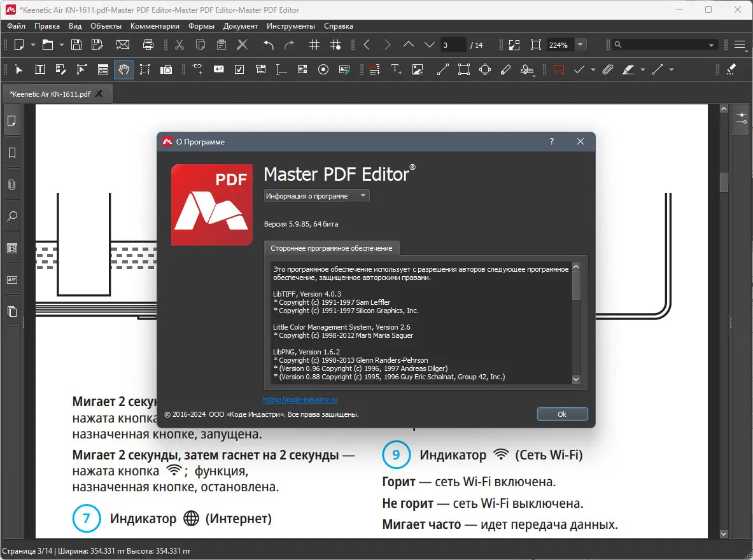Viewport: 753px width, 560px height.
Task: Take a snapshot with the camera tool
Action: tap(166, 69)
